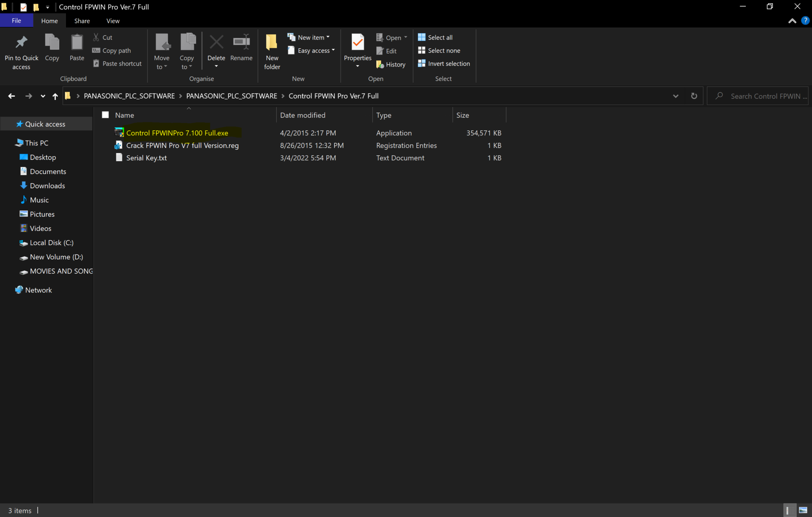This screenshot has width=812, height=517.
Task: Click the Invert selection icon
Action: coord(421,63)
